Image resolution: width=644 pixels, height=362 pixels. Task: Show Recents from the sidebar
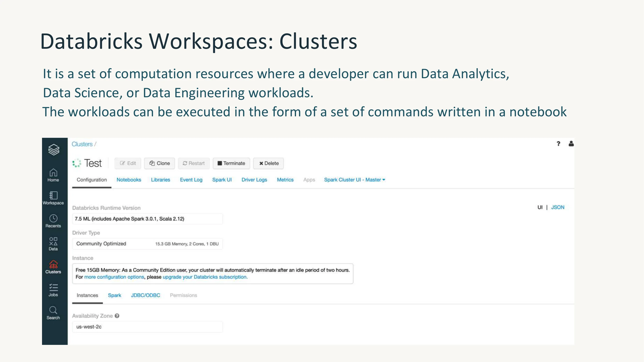pyautogui.click(x=53, y=221)
